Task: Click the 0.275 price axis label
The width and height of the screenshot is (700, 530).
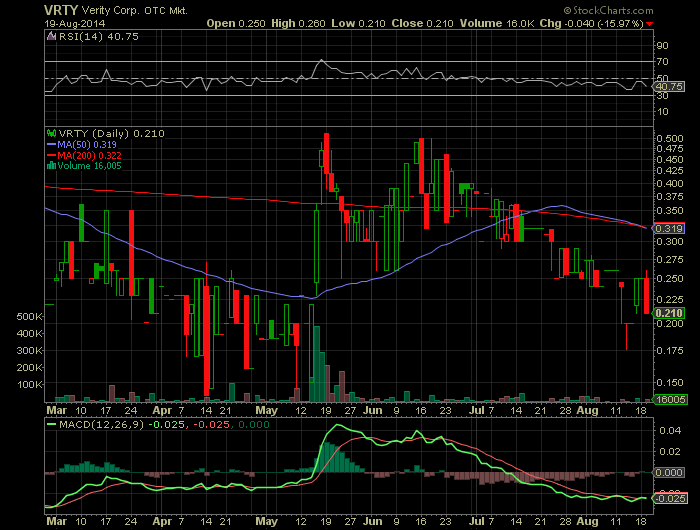Action: pyautogui.click(x=670, y=259)
